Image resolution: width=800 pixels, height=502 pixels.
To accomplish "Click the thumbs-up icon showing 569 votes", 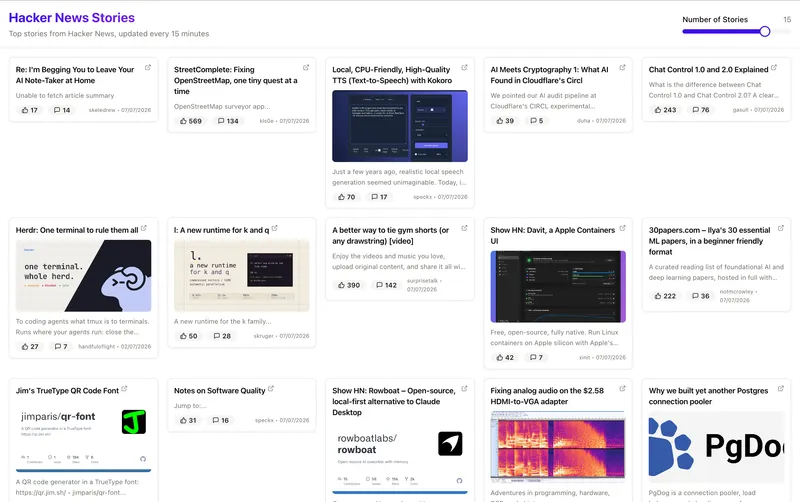I will pos(183,121).
